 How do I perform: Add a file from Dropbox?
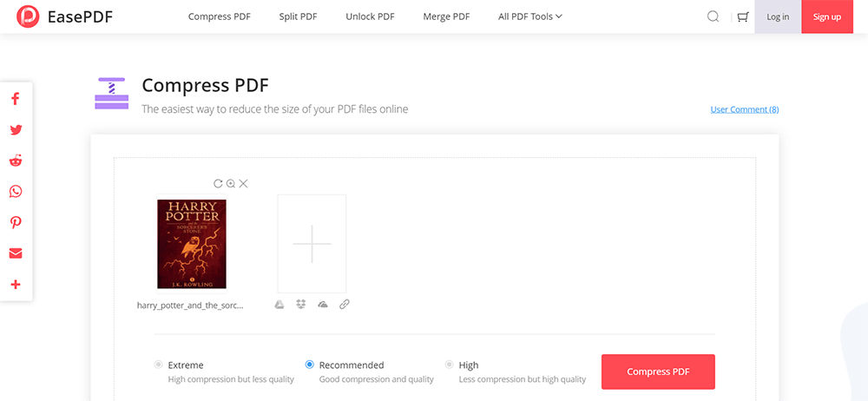click(301, 305)
